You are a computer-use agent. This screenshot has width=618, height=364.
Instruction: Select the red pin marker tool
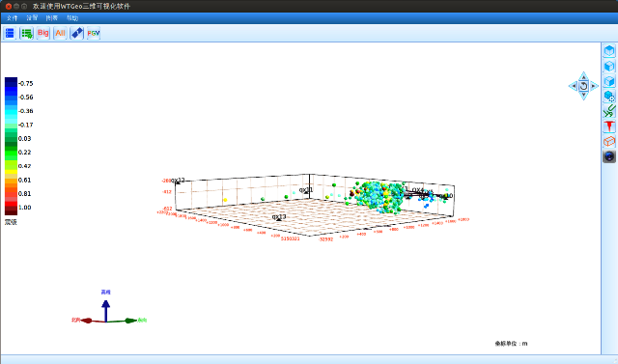pos(609,126)
